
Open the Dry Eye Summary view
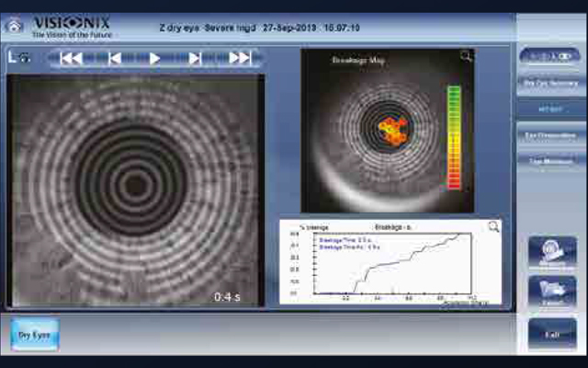point(549,83)
